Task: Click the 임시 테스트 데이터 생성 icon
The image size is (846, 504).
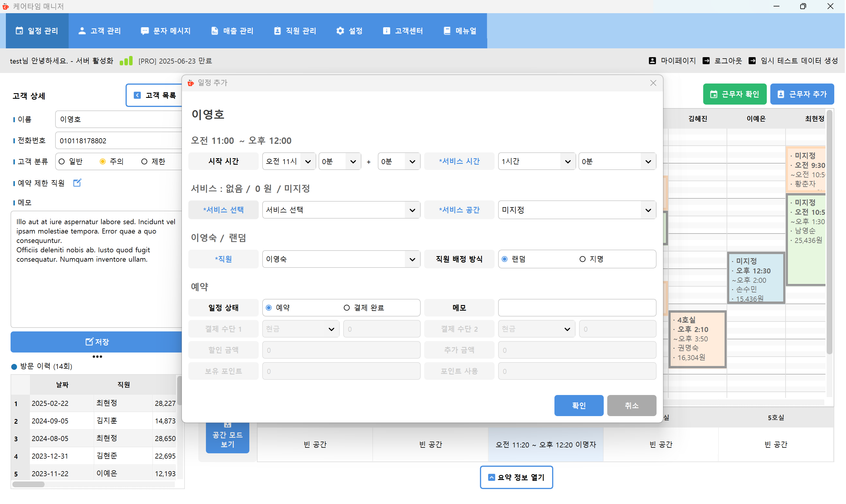Action: 752,60
